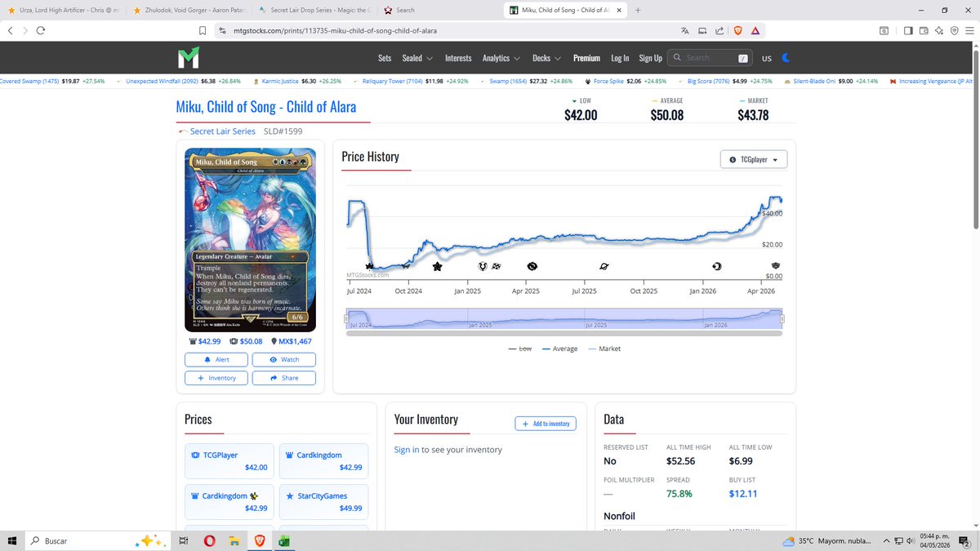Open the Interests page
980x551 pixels.
(458, 58)
